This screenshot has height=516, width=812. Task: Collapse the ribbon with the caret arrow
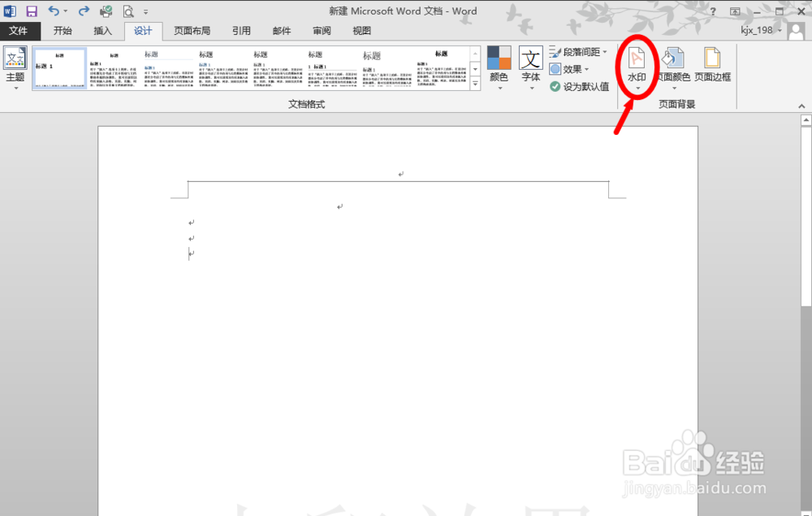pos(801,106)
